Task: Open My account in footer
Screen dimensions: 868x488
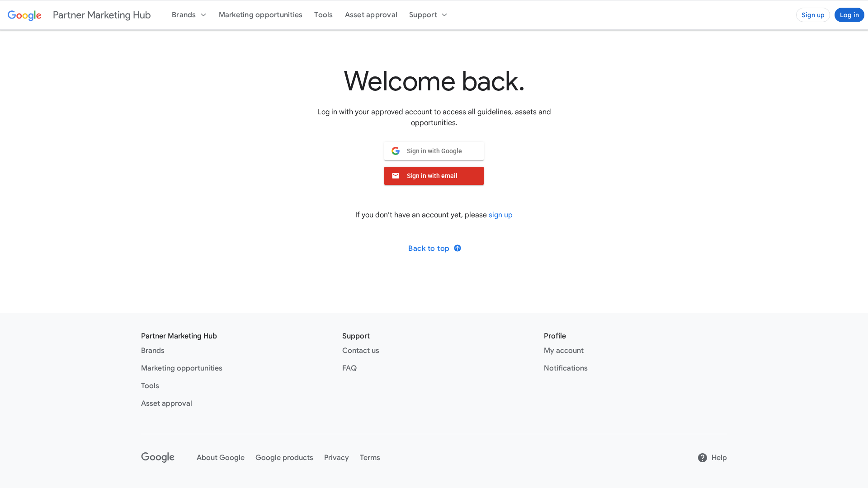Action: pos(564,351)
